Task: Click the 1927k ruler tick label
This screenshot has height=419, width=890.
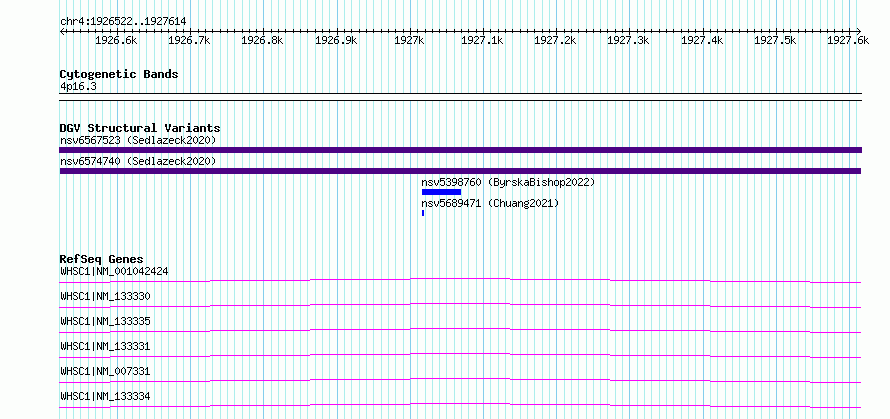Action: click(x=409, y=40)
